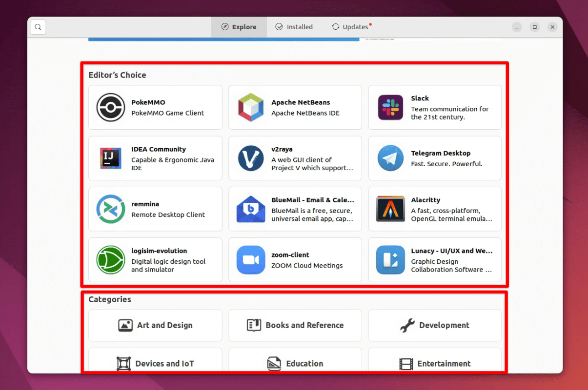Switch to the Explore tab
Image resolution: width=588 pixels, height=390 pixels.
point(239,27)
